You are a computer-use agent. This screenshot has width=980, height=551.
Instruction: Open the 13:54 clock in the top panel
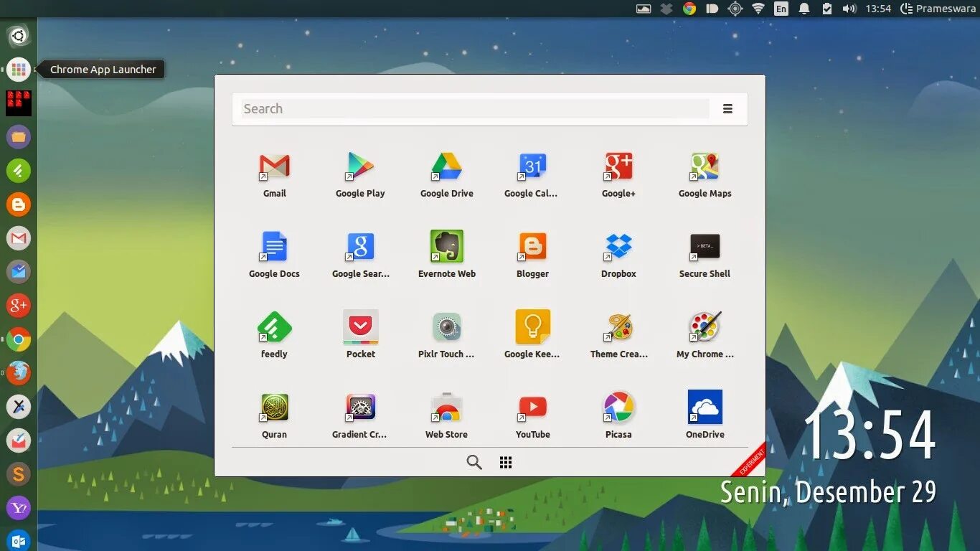click(878, 9)
